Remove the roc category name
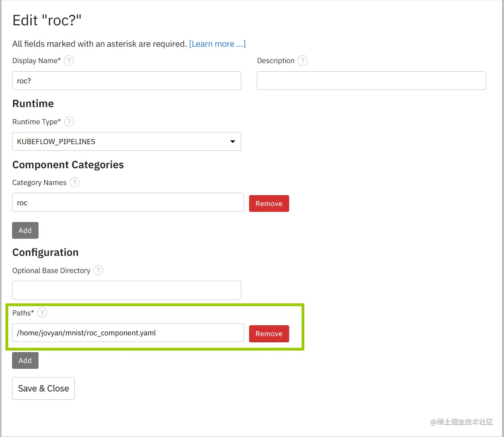Screen dimensions: 504x437 point(269,204)
